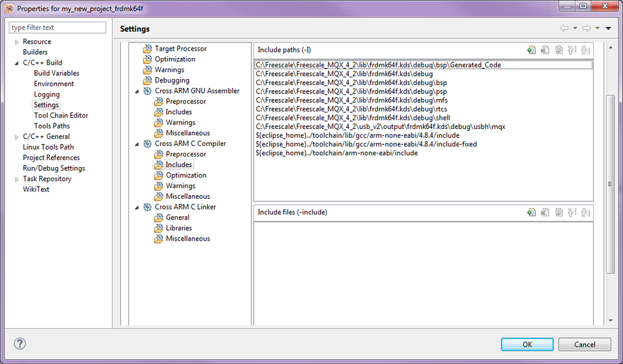Open the Logging page
Viewport: 623px width, 364px height.
pyautogui.click(x=47, y=95)
